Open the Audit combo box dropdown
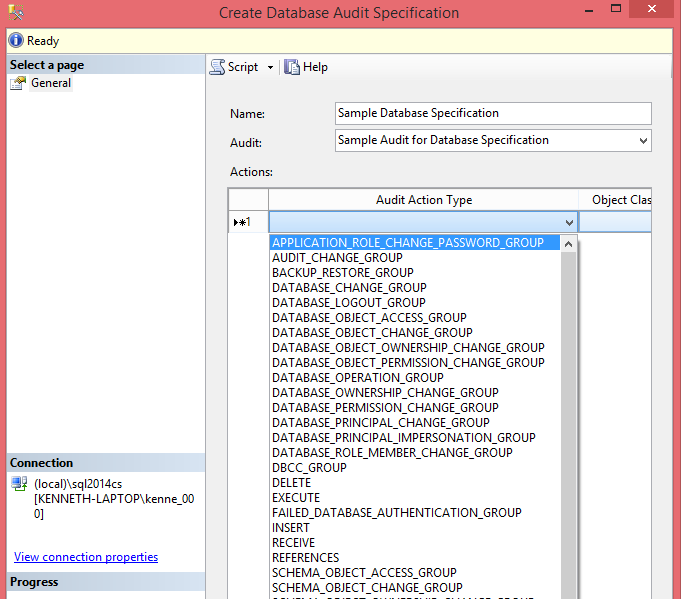This screenshot has width=681, height=599. tap(642, 141)
